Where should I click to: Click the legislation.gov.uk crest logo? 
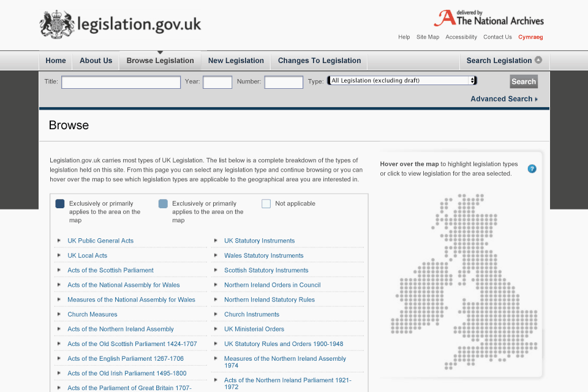(x=56, y=24)
